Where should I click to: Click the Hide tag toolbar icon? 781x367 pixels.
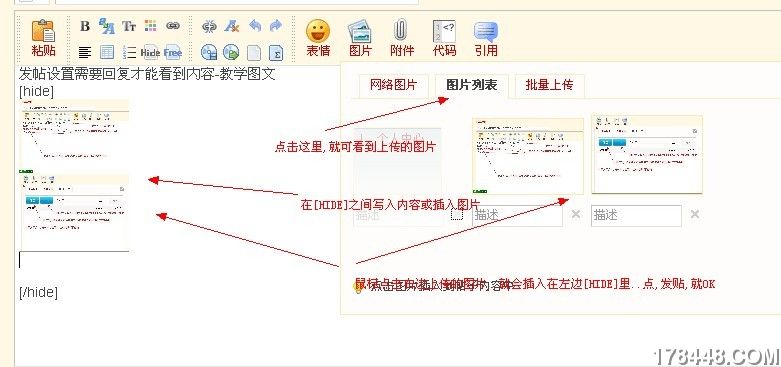point(150,52)
